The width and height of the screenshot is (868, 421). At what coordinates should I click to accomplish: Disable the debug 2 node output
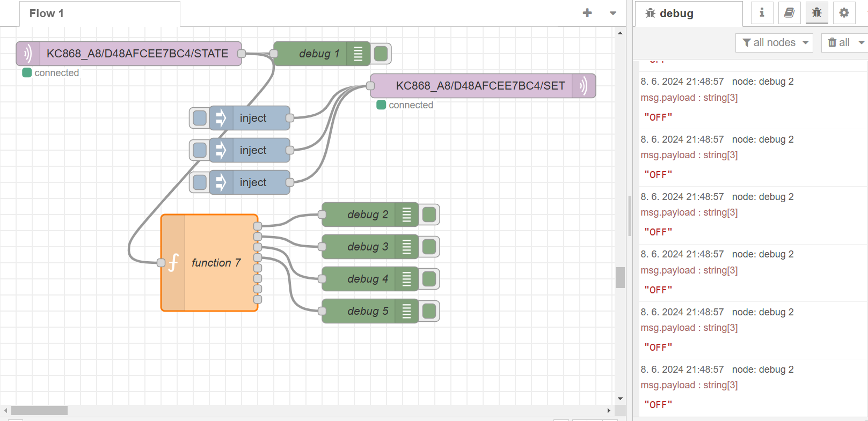429,215
